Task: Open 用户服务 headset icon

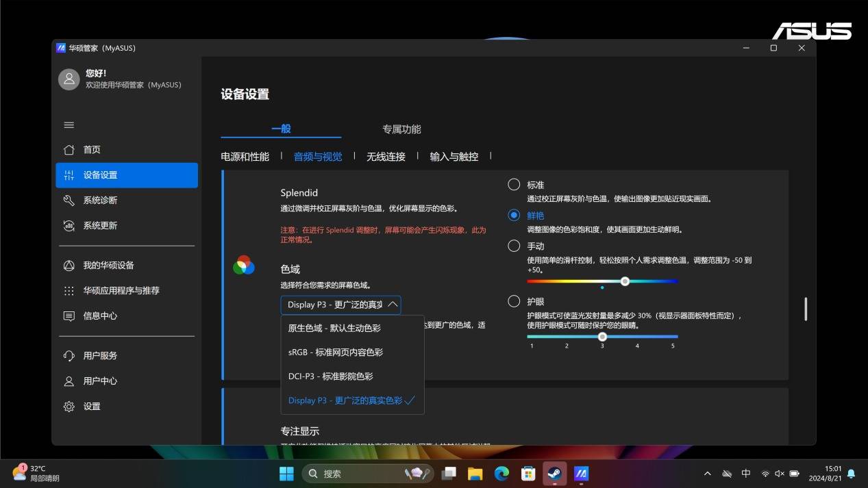Action: [69, 356]
